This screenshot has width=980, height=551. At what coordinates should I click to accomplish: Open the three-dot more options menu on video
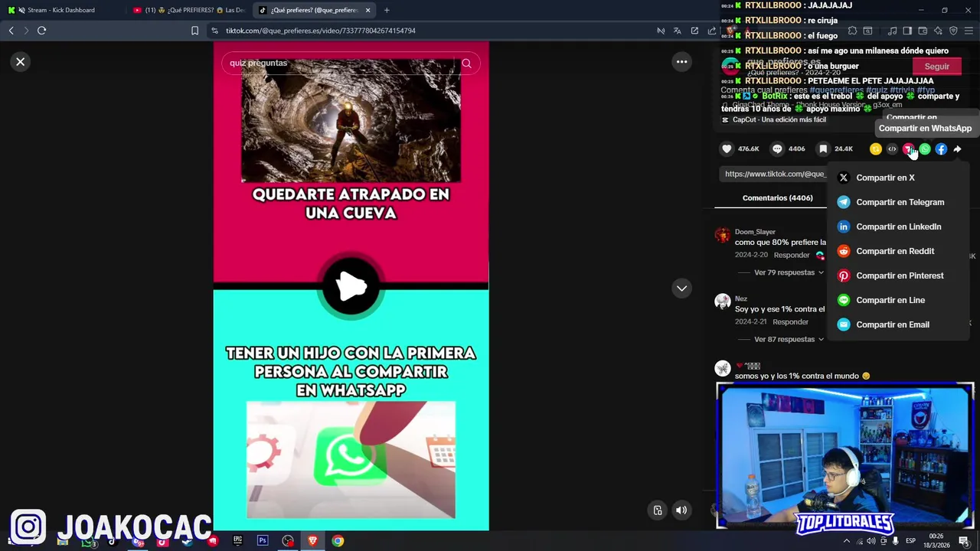(681, 62)
